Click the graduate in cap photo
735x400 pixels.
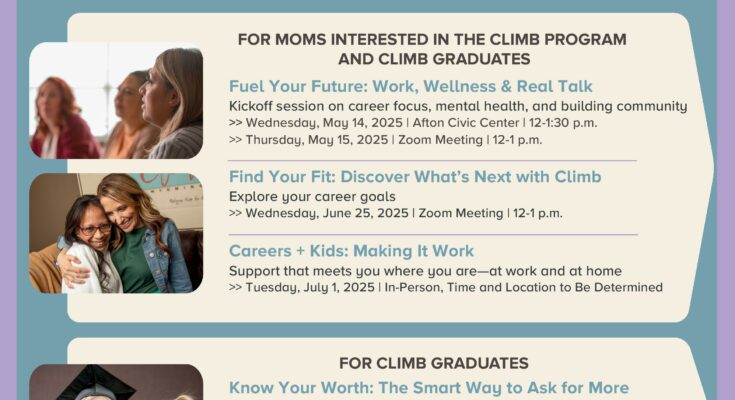115,383
